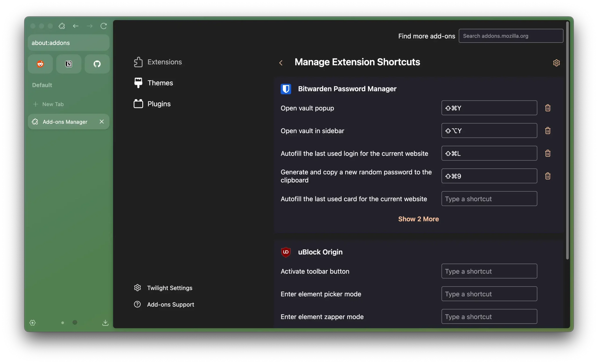The image size is (598, 364).
Task: Open the Downloads panel at bottom left
Action: tap(106, 323)
